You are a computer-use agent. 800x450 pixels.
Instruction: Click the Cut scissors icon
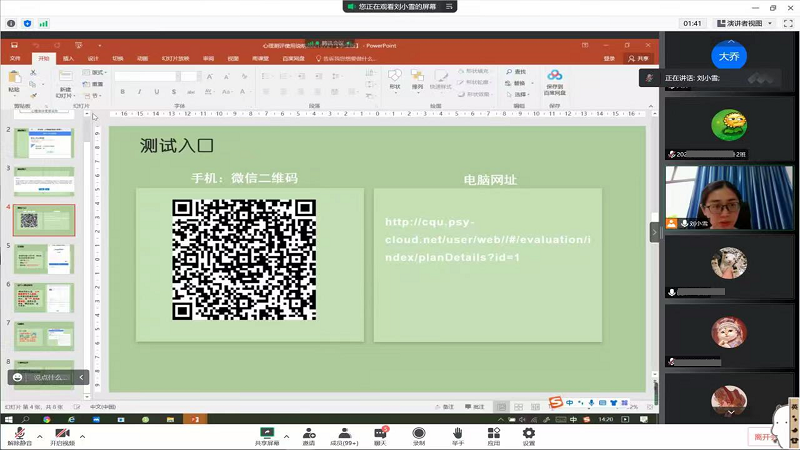33,72
